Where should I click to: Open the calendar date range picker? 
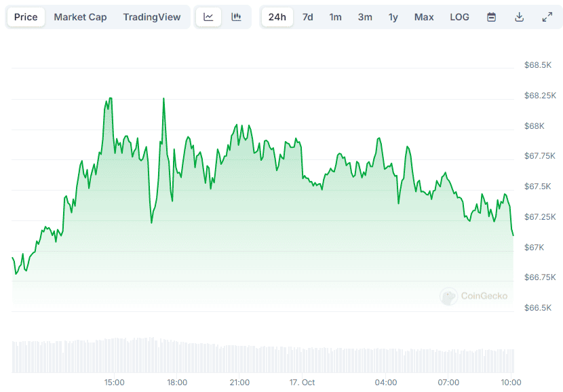491,17
